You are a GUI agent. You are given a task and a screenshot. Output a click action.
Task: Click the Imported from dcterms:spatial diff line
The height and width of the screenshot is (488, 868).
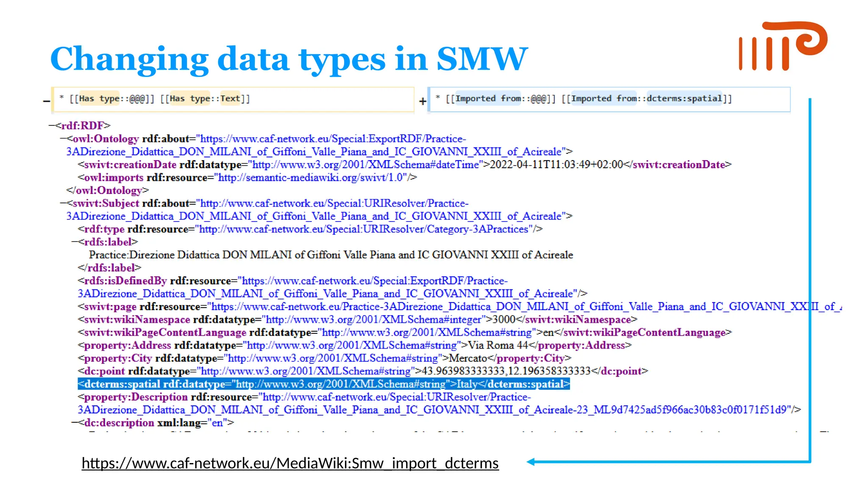[x=609, y=99]
